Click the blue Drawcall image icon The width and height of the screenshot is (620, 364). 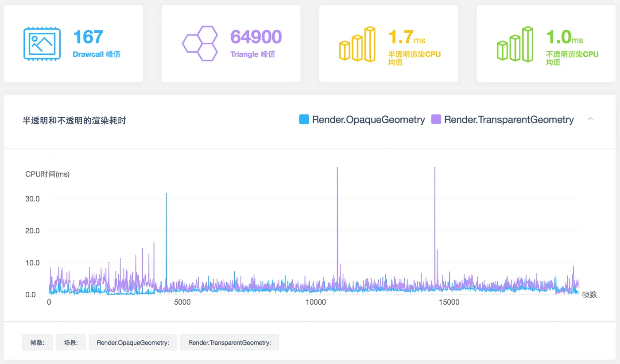[42, 44]
